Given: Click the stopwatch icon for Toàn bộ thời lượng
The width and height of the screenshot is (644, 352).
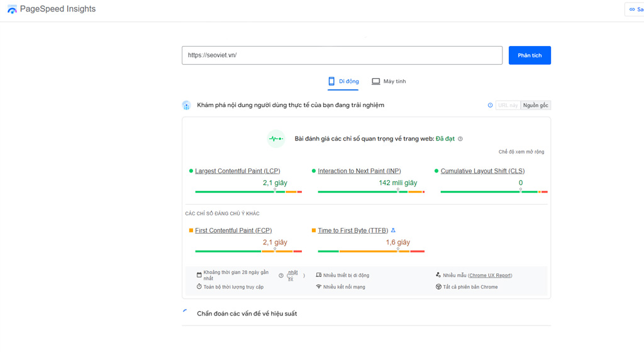Looking at the screenshot, I should click(x=199, y=287).
